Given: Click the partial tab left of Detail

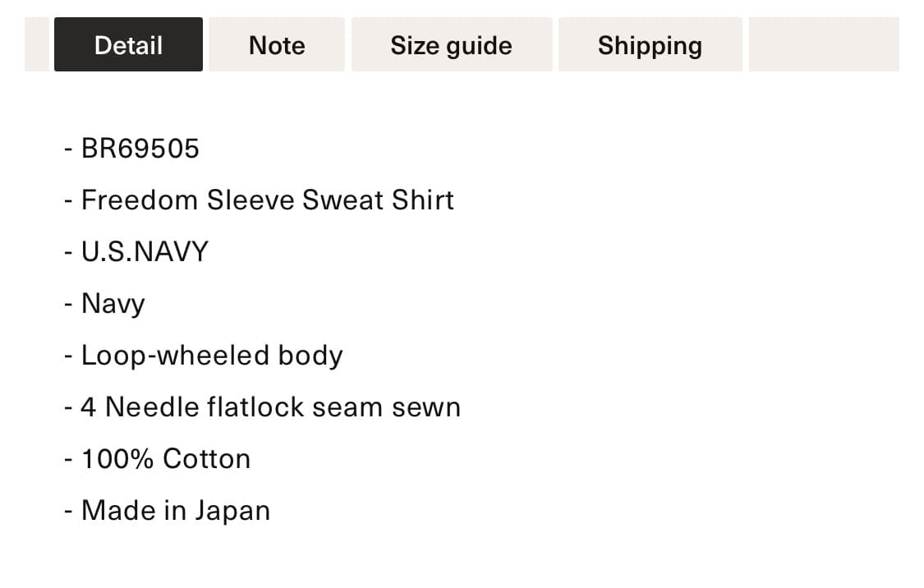Looking at the screenshot, I should point(36,45).
